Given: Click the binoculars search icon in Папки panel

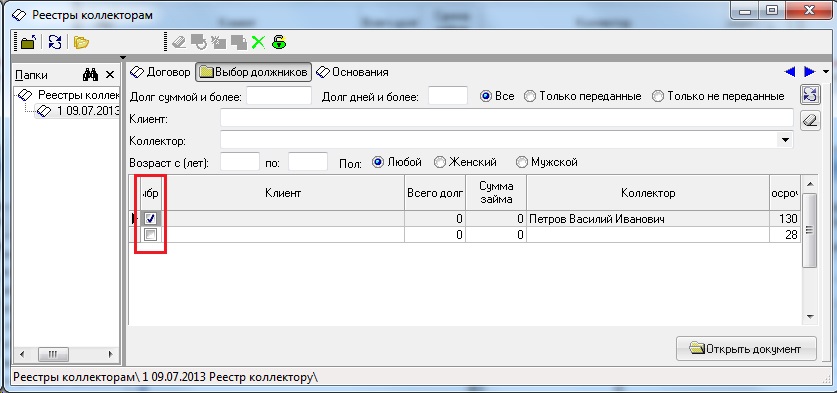Looking at the screenshot, I should (x=90, y=75).
